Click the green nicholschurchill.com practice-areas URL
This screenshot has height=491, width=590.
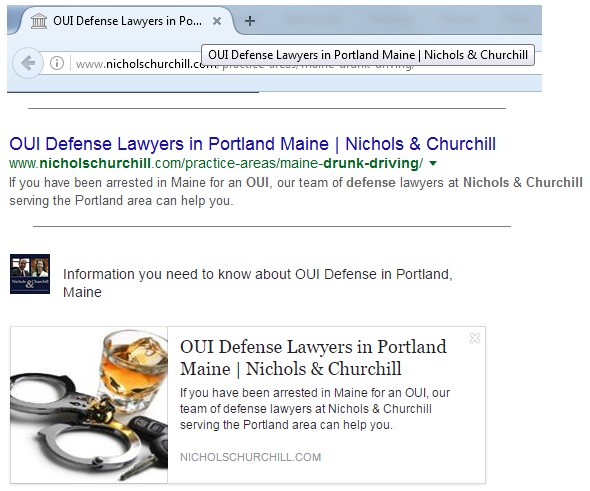[x=216, y=163]
